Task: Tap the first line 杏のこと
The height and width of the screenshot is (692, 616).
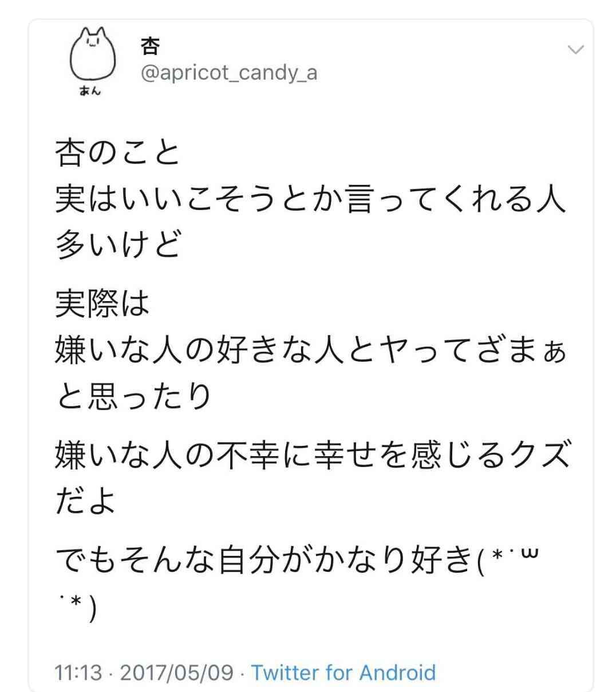Action: 117,152
